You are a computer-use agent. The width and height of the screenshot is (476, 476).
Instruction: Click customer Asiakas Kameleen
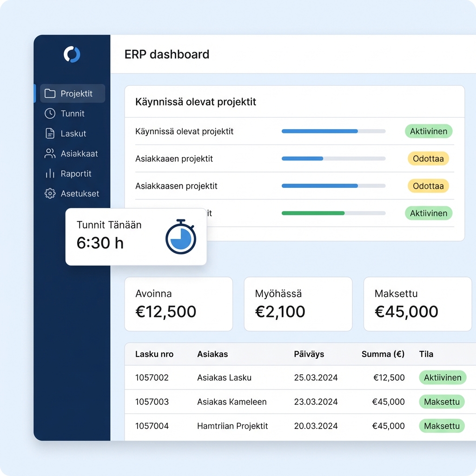click(x=231, y=402)
